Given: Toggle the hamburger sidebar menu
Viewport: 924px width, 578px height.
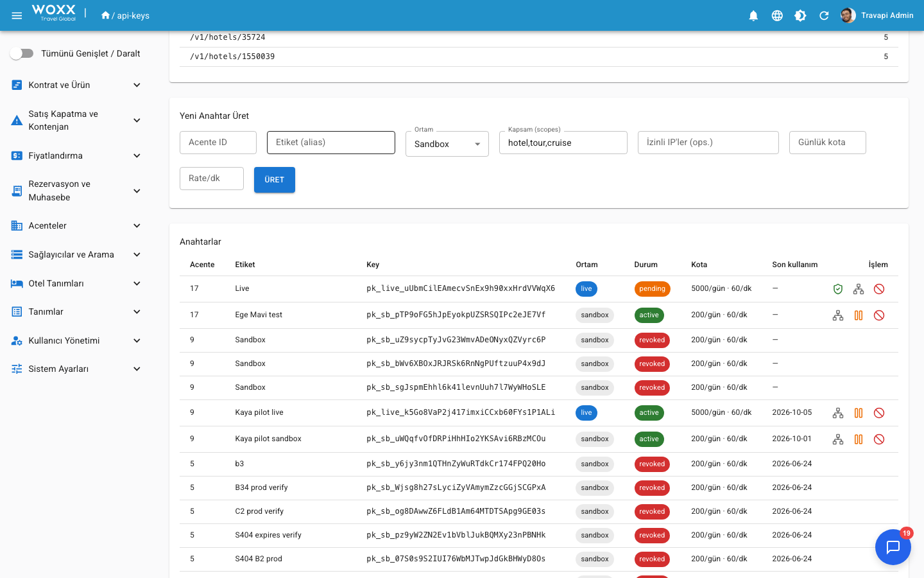Looking at the screenshot, I should (x=17, y=15).
